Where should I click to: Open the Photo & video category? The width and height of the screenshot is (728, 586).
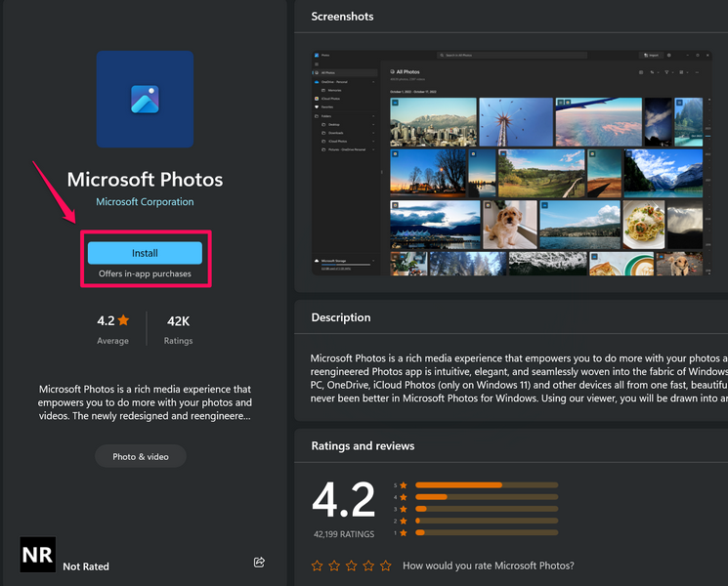click(x=140, y=456)
